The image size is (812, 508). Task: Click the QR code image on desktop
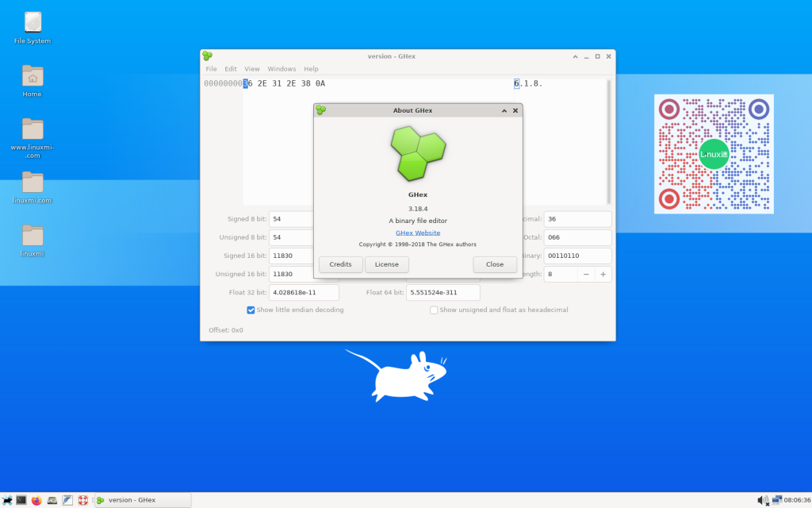point(714,154)
